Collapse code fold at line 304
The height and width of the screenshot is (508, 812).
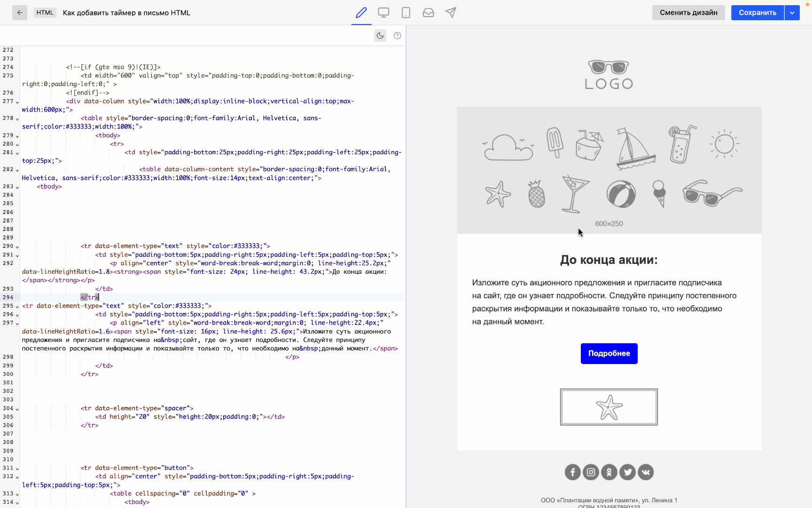click(x=17, y=409)
